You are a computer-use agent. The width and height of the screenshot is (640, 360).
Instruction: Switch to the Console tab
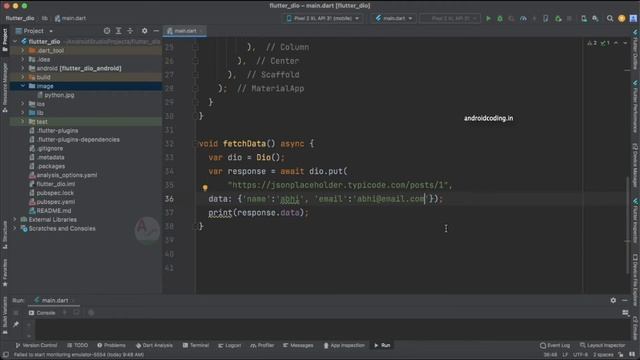pyautogui.click(x=42, y=313)
